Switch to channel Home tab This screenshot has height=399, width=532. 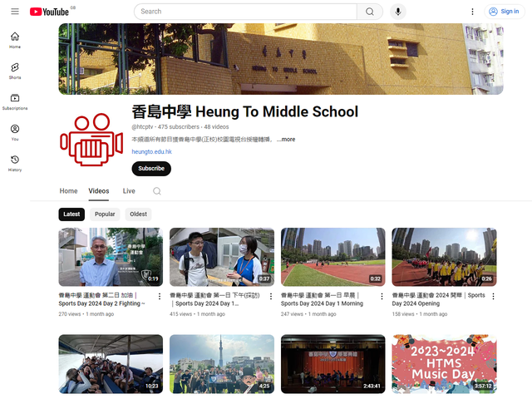(68, 191)
